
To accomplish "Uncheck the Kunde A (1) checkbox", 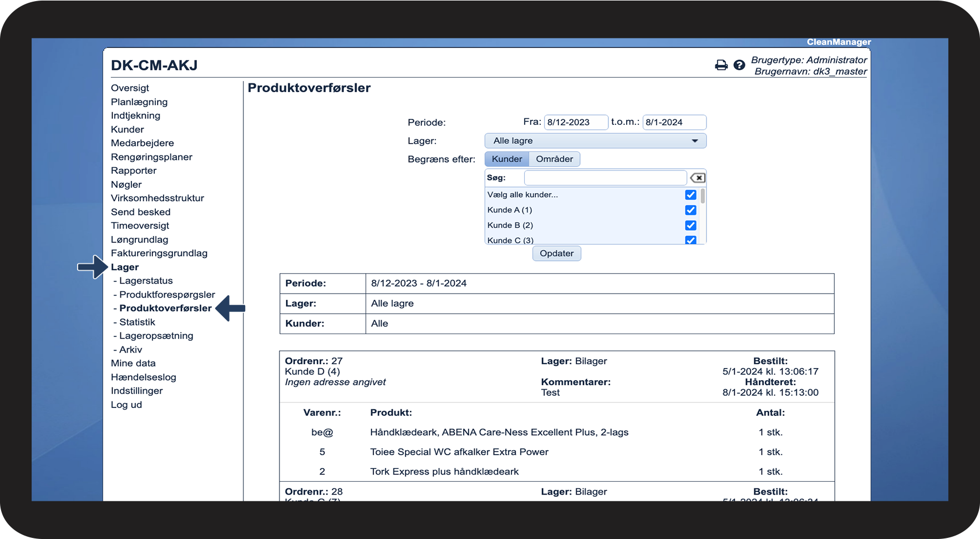I will (690, 210).
